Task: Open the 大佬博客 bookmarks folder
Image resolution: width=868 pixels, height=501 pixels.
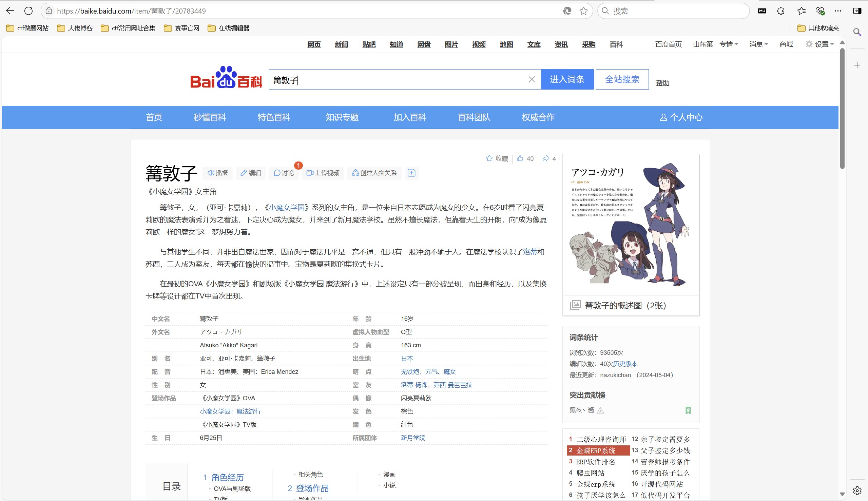Action: click(x=75, y=28)
